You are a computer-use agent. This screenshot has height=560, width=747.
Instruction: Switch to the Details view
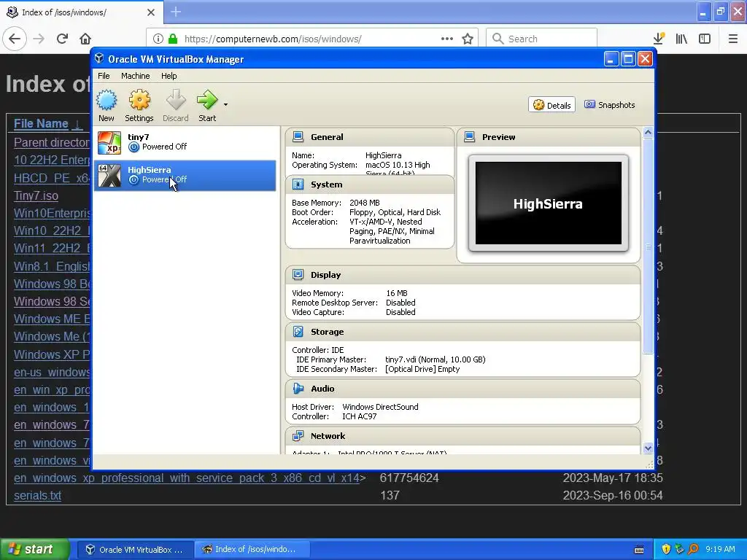(551, 105)
